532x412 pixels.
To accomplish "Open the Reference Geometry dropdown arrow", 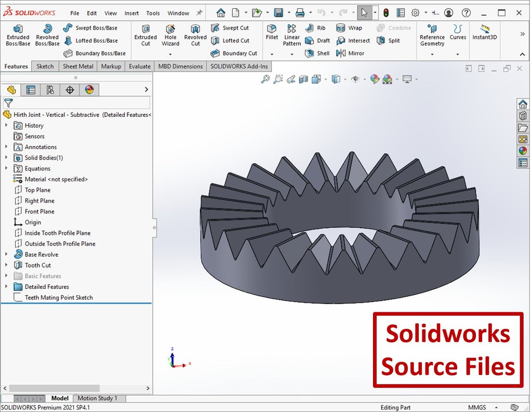I will tap(432, 54).
